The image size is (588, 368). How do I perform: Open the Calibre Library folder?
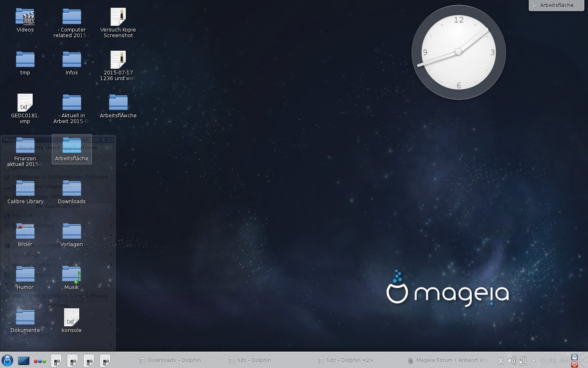pos(25,192)
